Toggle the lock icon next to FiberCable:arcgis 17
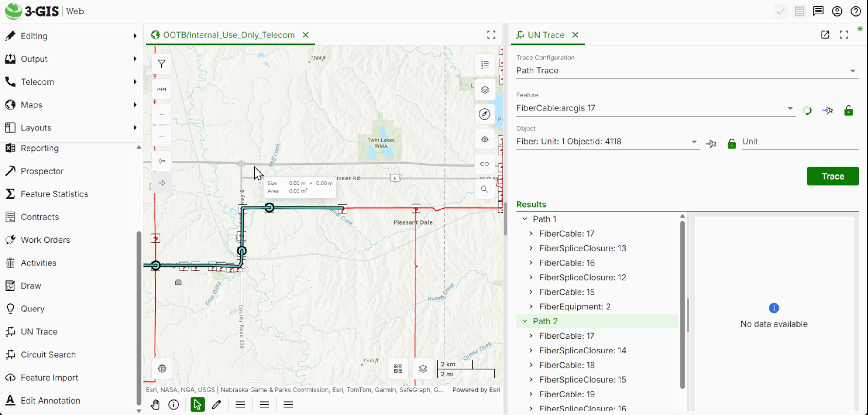Viewport: 868px width, 415px height. 849,110
